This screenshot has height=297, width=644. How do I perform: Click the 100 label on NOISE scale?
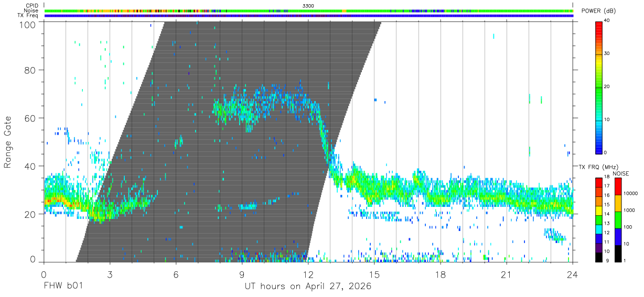pyautogui.click(x=628, y=227)
